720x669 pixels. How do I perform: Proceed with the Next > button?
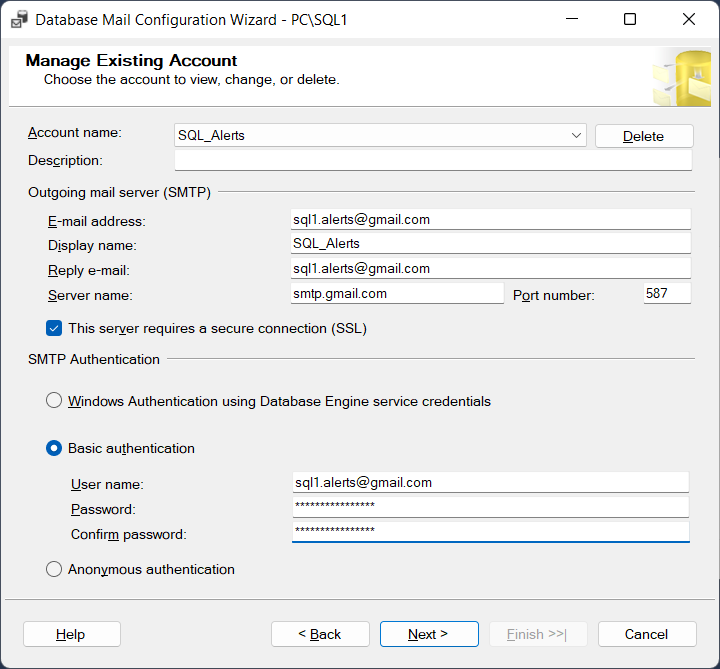[429, 634]
